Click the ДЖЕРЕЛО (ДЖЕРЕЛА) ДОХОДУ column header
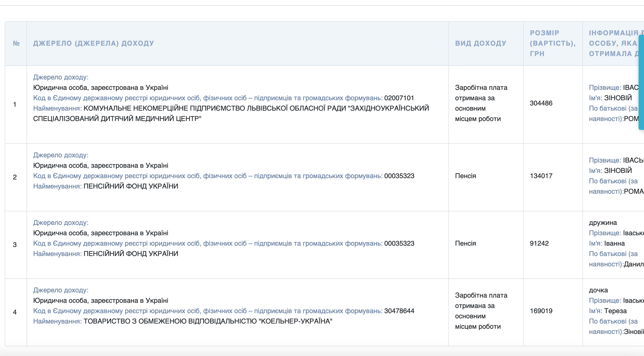 [94, 43]
